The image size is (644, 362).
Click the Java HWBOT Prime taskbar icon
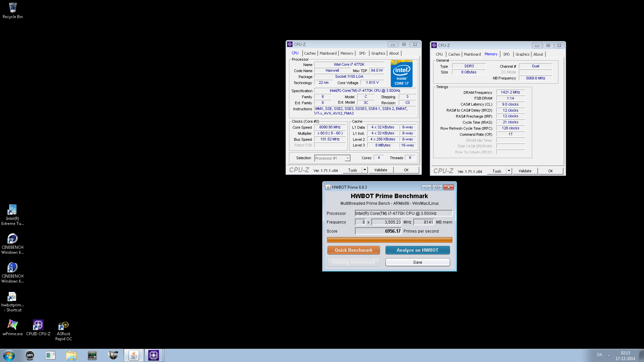pyautogui.click(x=133, y=355)
